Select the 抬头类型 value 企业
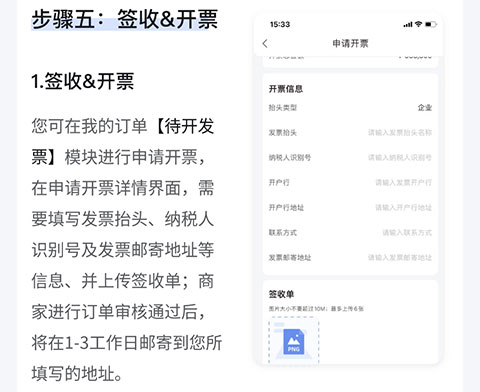The image size is (480, 392). (425, 107)
